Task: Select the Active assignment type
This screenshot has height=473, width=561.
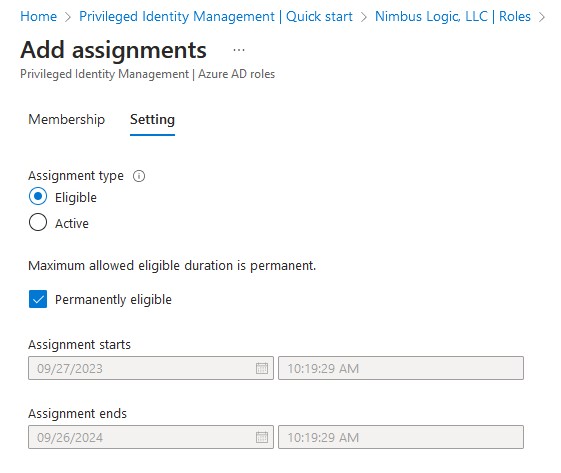Action: tap(38, 222)
